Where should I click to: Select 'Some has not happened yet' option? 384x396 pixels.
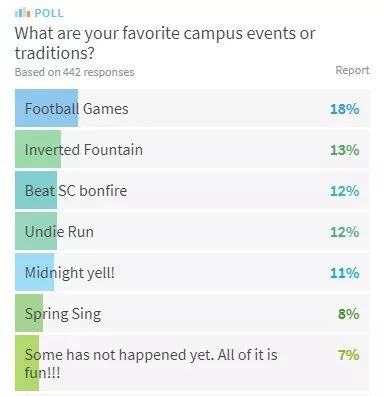(192, 363)
